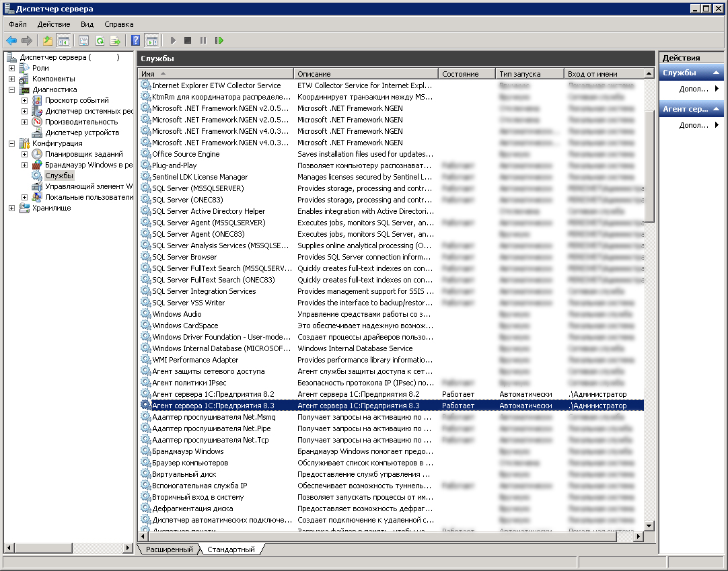Collapse the Службы section in the Действия pane
Viewport: 728px width, 571px height.
pos(716,73)
